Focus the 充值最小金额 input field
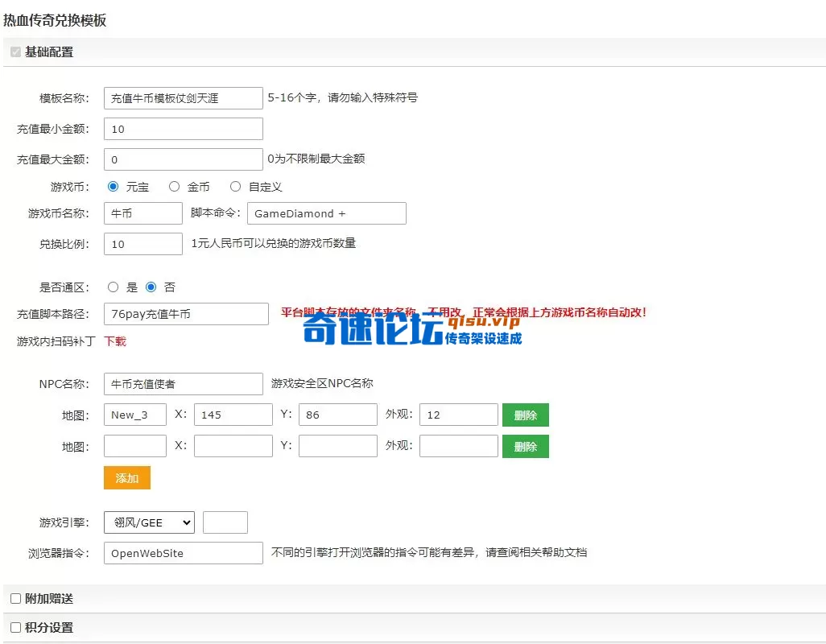The image size is (826, 644). pos(183,129)
